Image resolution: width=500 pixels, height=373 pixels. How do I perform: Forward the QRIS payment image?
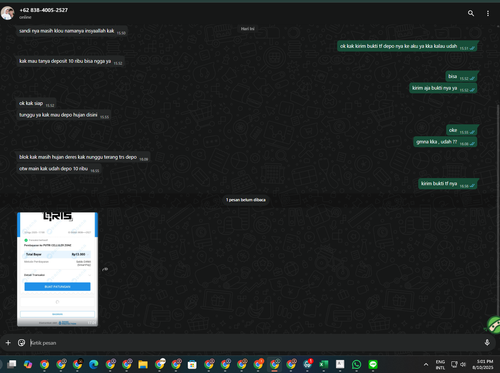coord(105,269)
